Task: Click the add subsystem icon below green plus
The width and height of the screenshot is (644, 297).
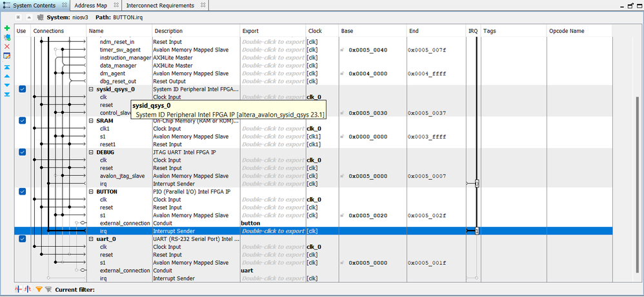Action: [6, 37]
